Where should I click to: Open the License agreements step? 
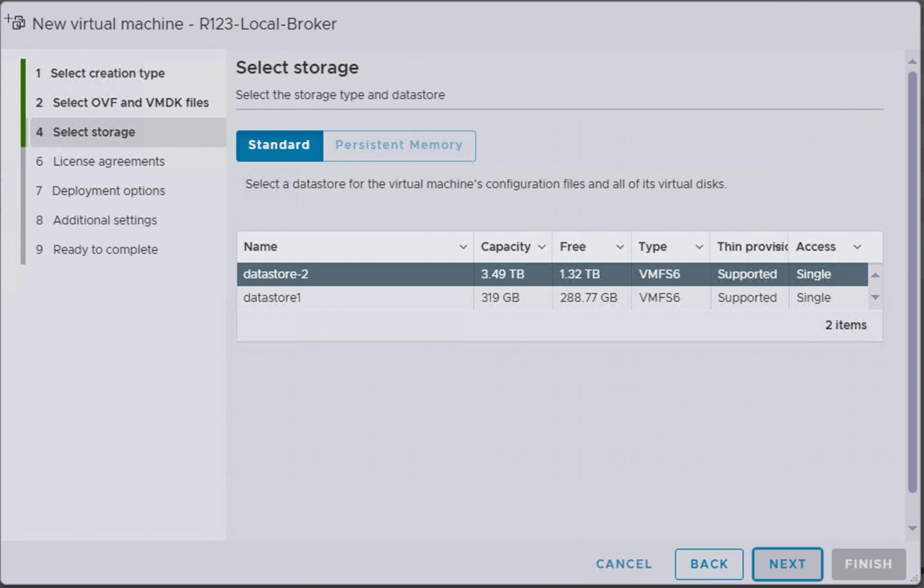pos(108,161)
